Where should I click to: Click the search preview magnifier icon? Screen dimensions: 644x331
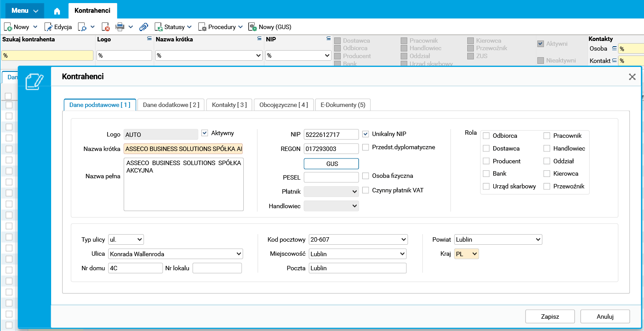[82, 27]
